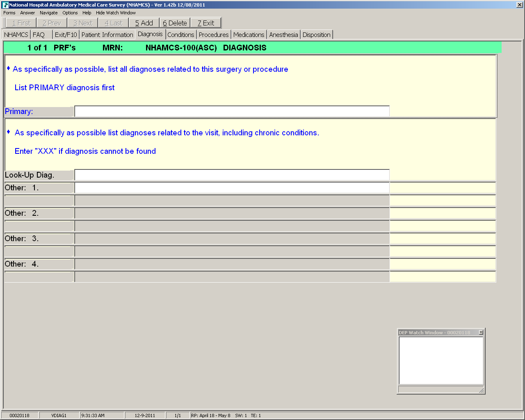Click the 'Other: 4.' label

[22, 264]
